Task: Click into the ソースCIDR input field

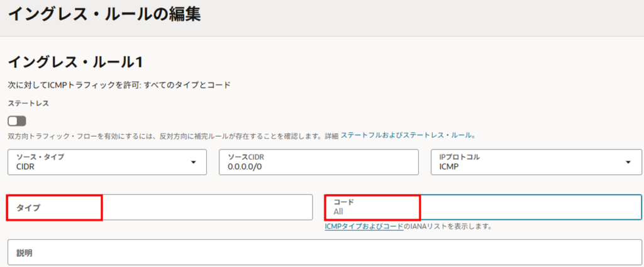Action: click(318, 162)
